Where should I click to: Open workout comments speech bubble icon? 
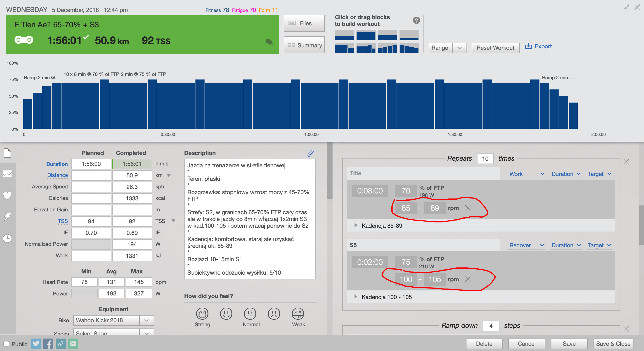pos(269,42)
